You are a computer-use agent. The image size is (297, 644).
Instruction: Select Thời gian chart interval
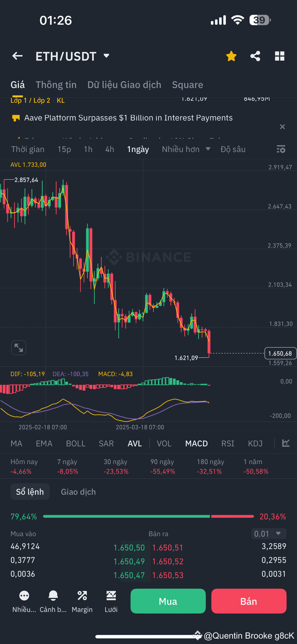click(28, 149)
